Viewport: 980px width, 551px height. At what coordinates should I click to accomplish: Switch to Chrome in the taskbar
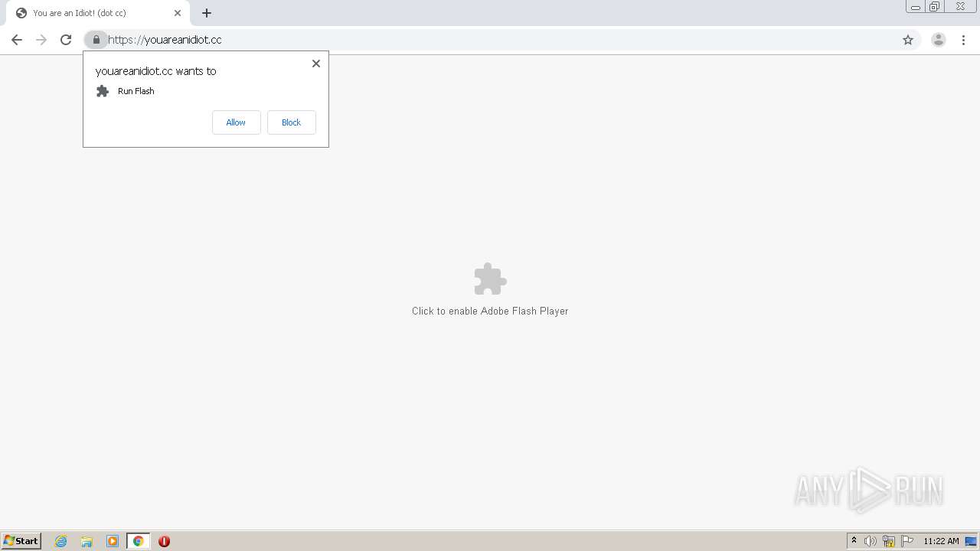tap(139, 541)
